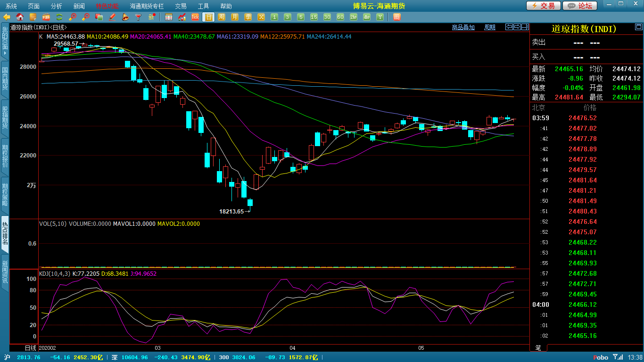
Task: Switch to Tick chart view
Action: (195, 17)
